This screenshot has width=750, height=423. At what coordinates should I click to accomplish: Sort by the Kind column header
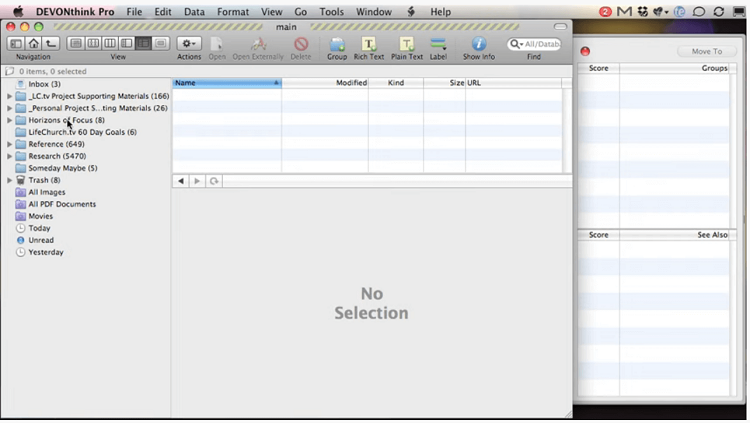[x=396, y=83]
